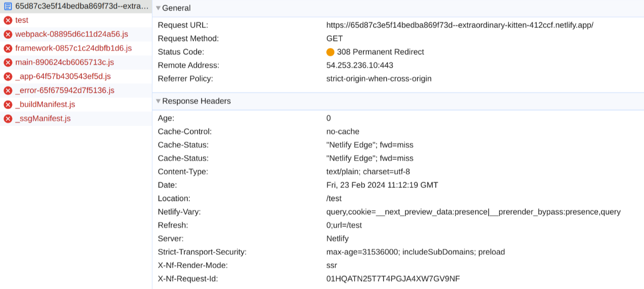
Task: Collapse the Response Headers section triangle
Action: [158, 101]
